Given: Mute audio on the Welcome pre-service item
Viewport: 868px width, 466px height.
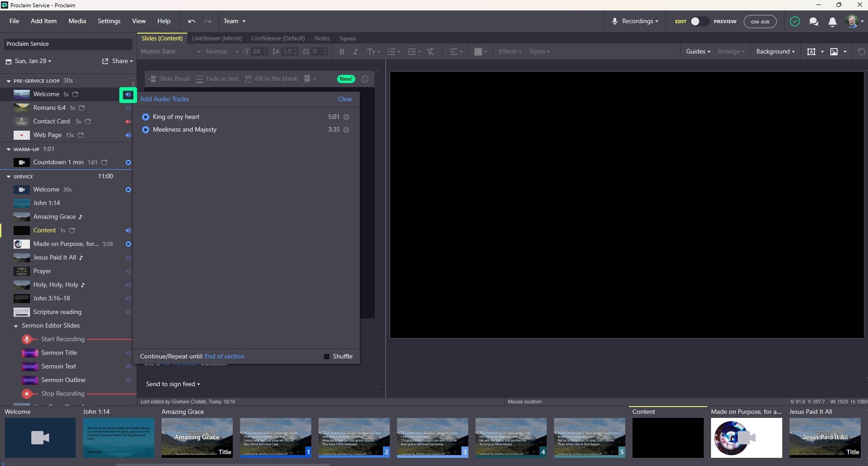Looking at the screenshot, I should point(128,94).
